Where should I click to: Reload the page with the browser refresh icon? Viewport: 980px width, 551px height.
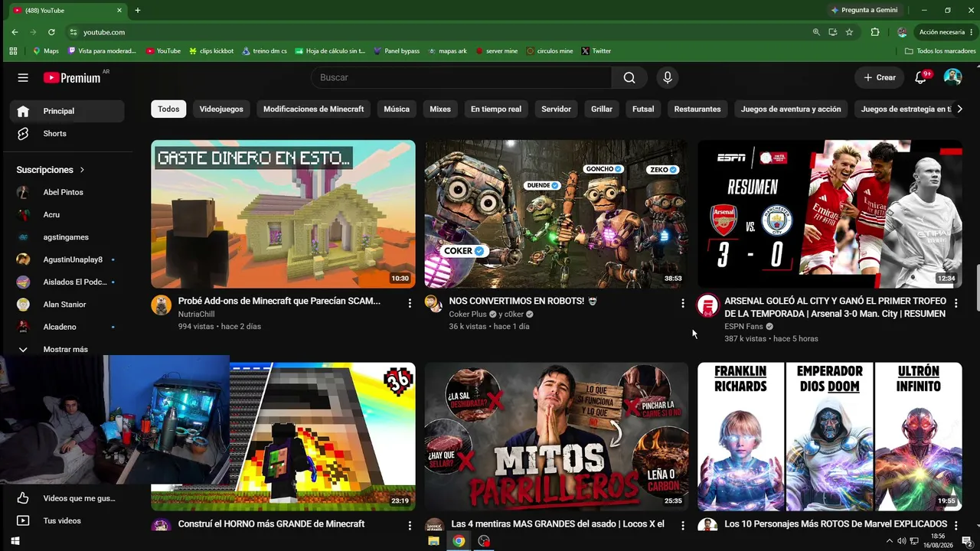point(51,32)
